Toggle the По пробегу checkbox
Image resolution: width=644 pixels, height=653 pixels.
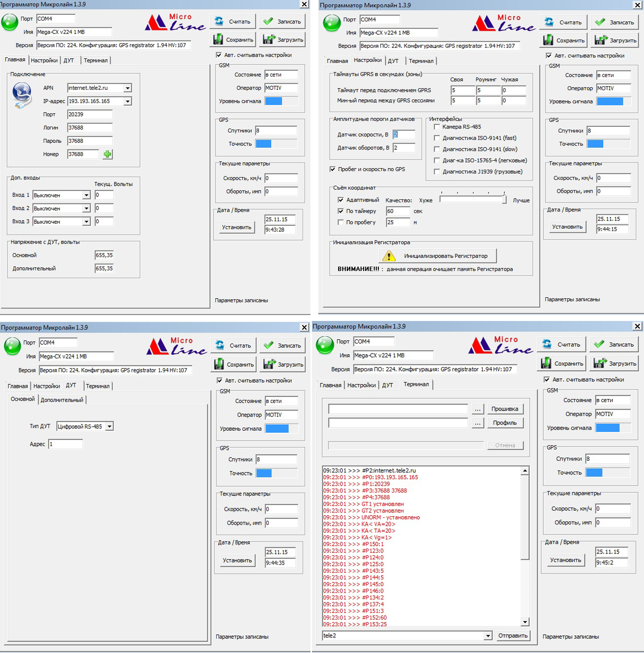point(341,222)
